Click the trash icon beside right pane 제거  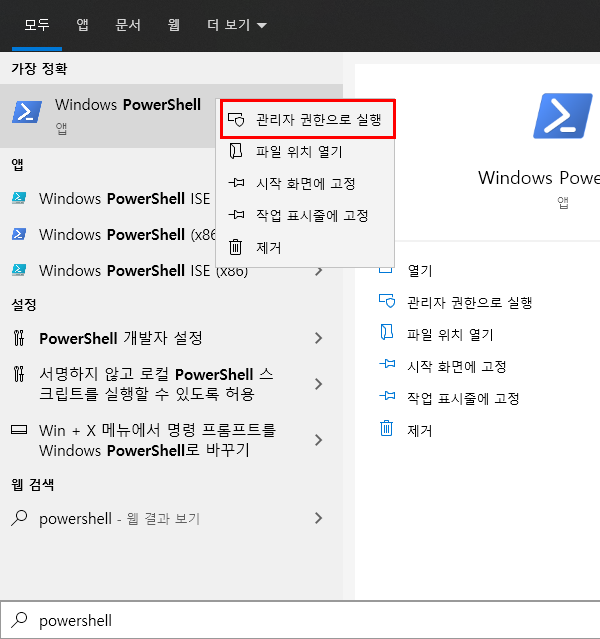386,428
